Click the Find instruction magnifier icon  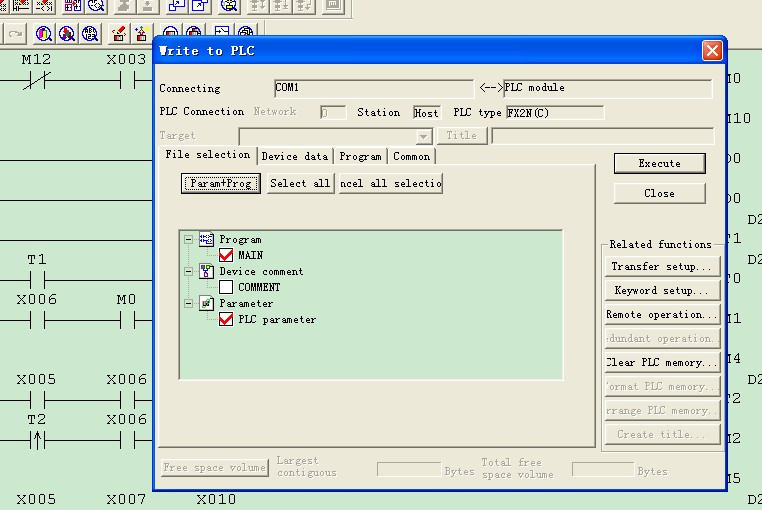(x=67, y=34)
